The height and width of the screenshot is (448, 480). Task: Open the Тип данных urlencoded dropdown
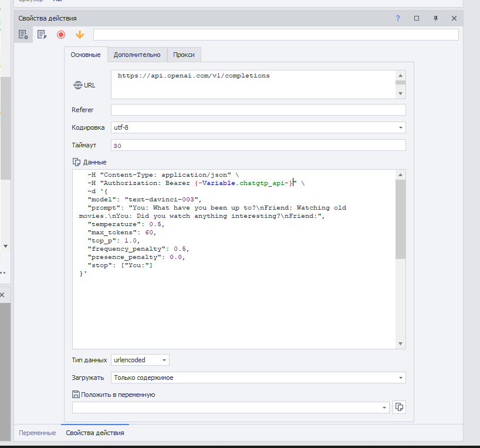[x=164, y=360]
